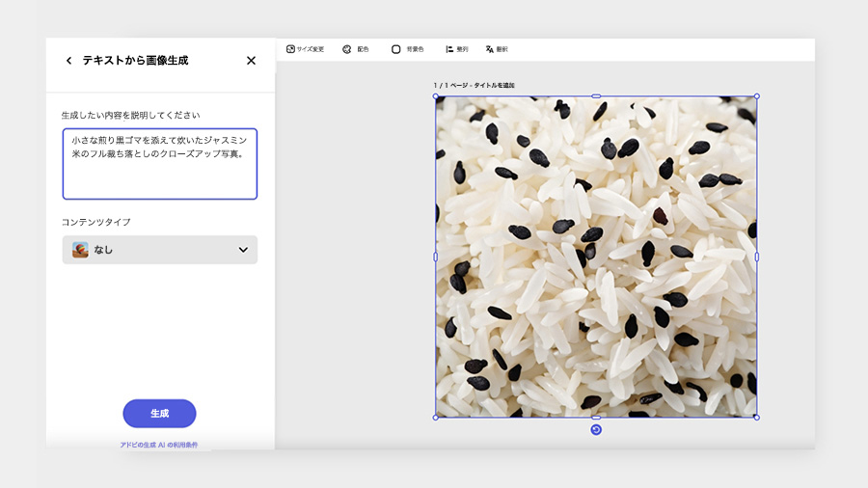Open the サイズ変更 resize tool
The width and height of the screenshot is (868, 488).
[x=305, y=49]
